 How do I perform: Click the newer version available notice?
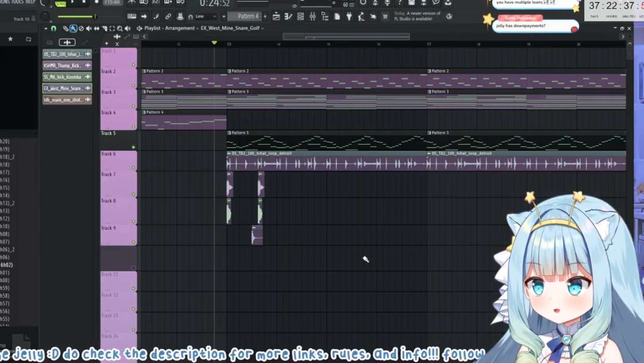(417, 16)
